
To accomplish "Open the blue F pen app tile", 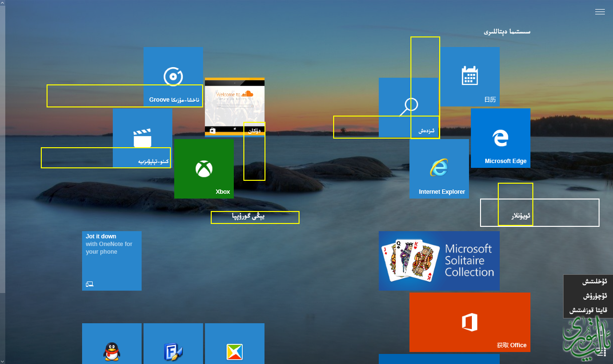I will pyautogui.click(x=173, y=343).
